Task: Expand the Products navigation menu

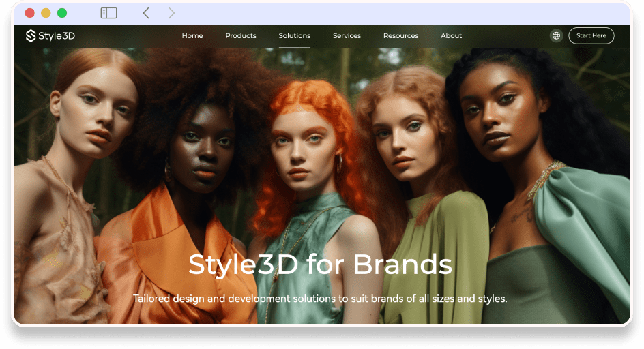Action: pyautogui.click(x=241, y=36)
